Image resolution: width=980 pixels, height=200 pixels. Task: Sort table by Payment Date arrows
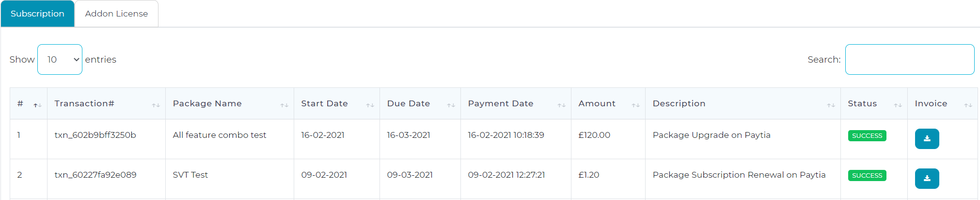pos(561,105)
